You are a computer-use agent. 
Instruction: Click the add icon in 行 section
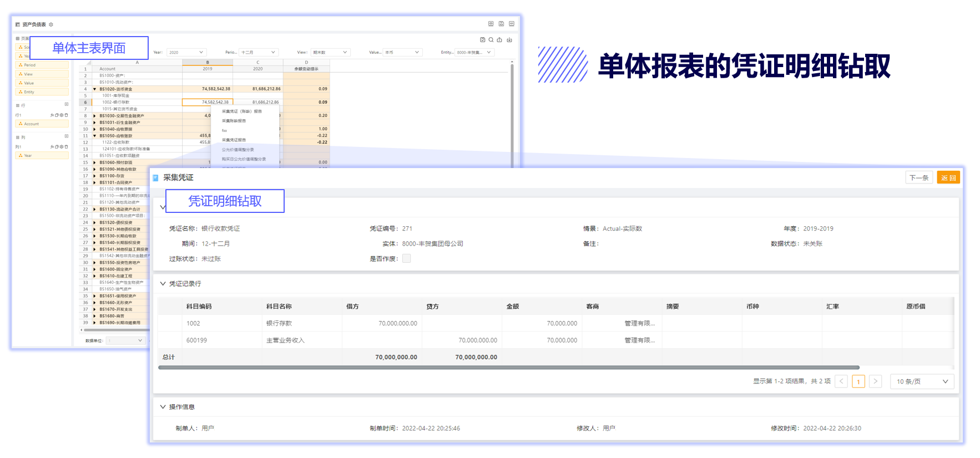click(x=67, y=105)
